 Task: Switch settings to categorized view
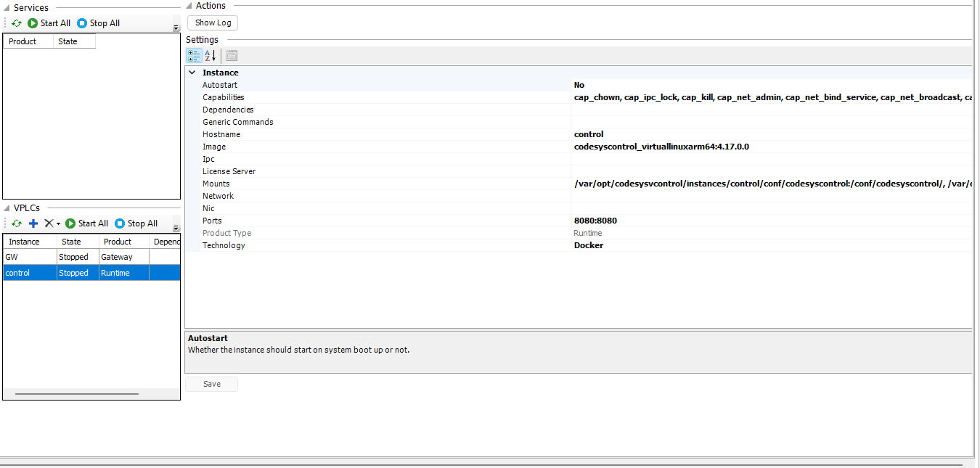(194, 56)
